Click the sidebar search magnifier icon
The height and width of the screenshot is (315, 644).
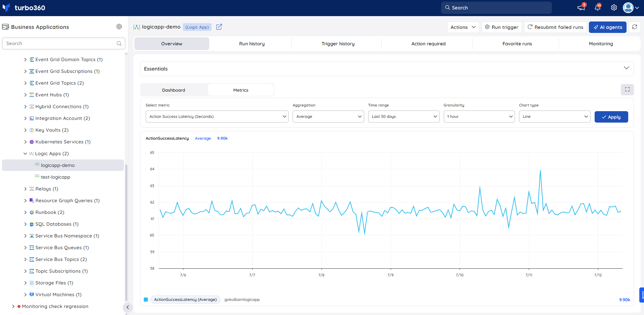click(119, 43)
